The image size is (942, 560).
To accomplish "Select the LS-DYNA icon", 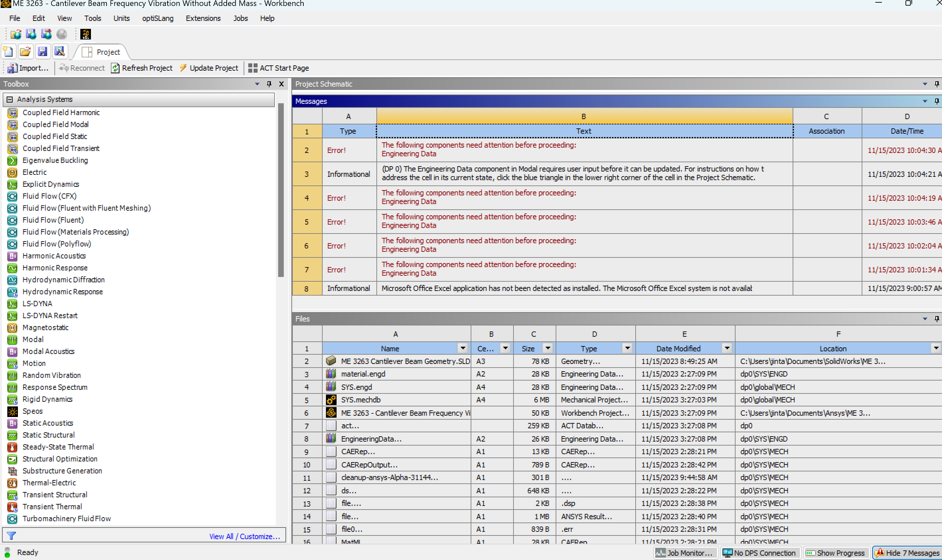I will [x=13, y=304].
